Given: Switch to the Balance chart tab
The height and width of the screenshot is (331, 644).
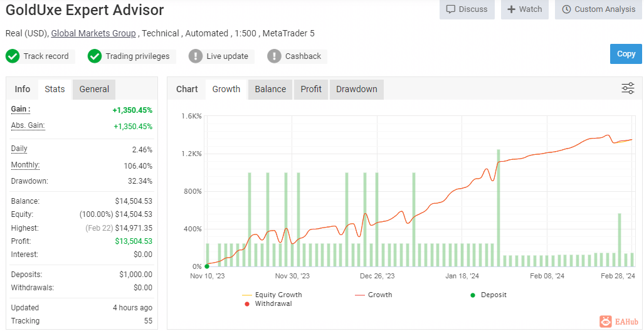Looking at the screenshot, I should (270, 89).
